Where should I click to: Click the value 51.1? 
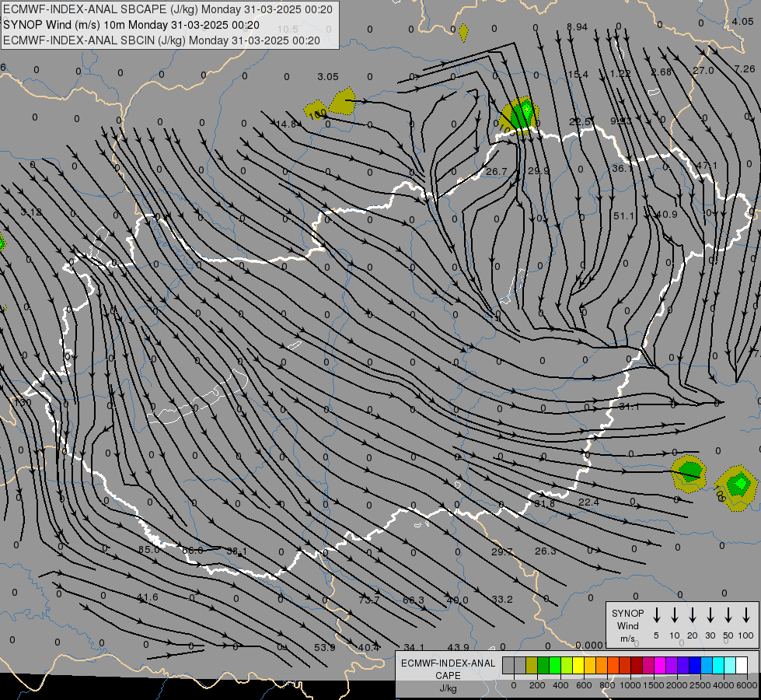pos(624,216)
